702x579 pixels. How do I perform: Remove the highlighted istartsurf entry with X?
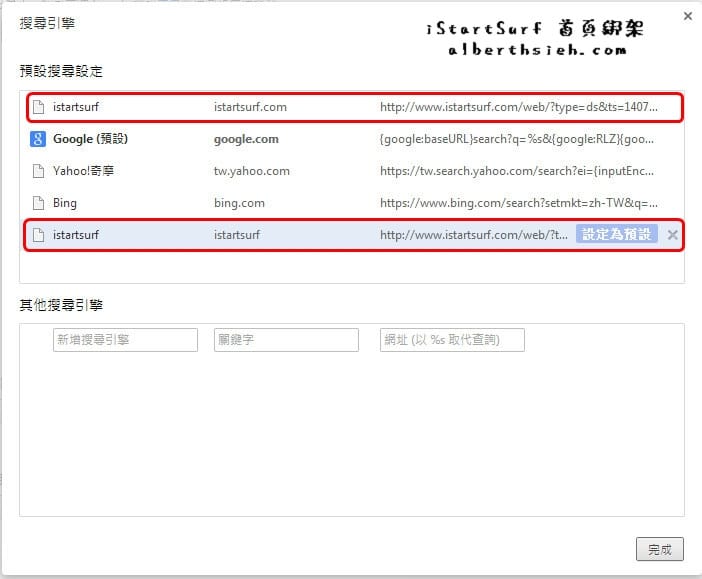tap(672, 235)
